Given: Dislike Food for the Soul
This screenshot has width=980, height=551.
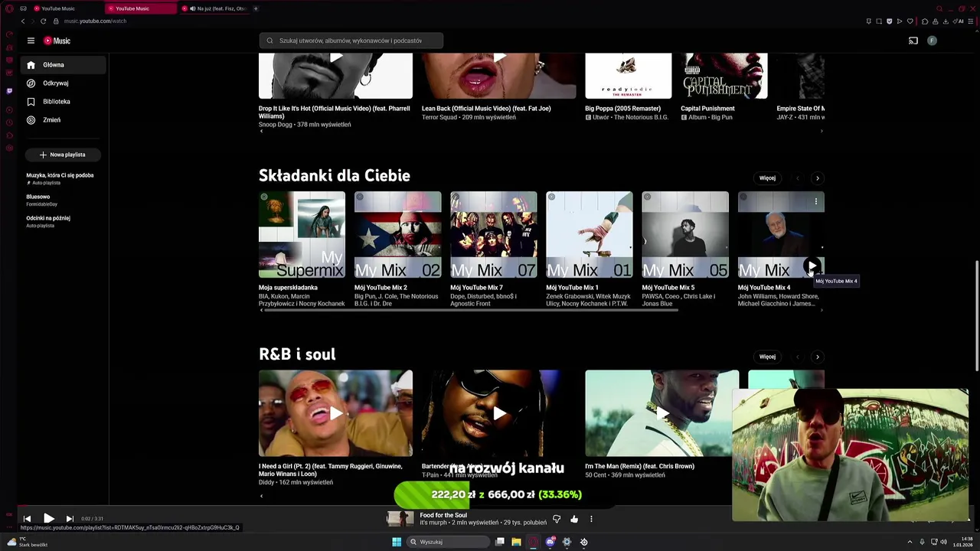Looking at the screenshot, I should point(557,519).
